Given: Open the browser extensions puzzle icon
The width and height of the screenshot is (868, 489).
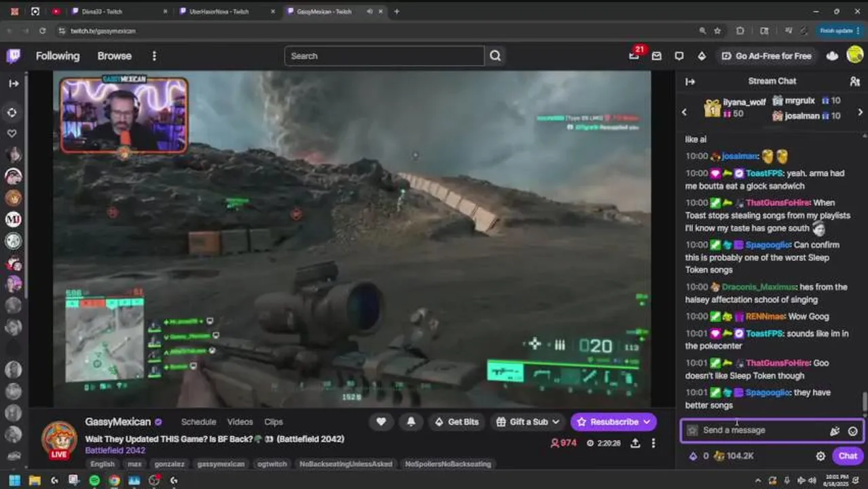Looking at the screenshot, I should click(740, 31).
